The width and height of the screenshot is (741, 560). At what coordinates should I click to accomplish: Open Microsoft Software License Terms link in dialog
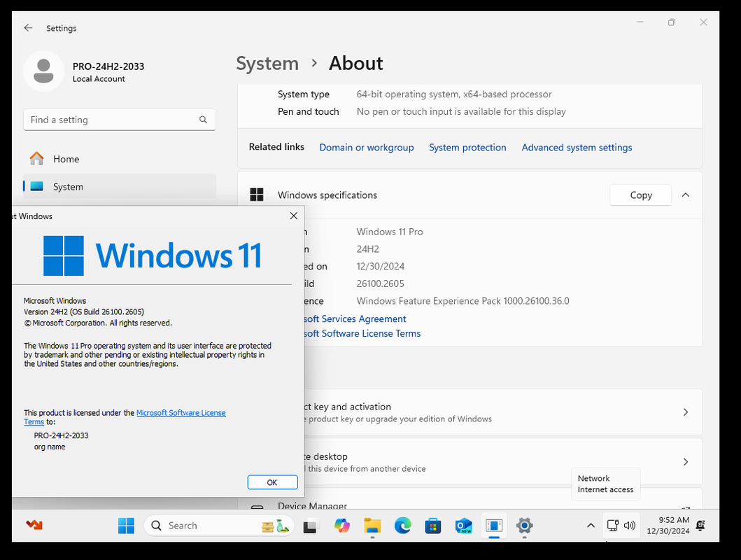(x=181, y=412)
